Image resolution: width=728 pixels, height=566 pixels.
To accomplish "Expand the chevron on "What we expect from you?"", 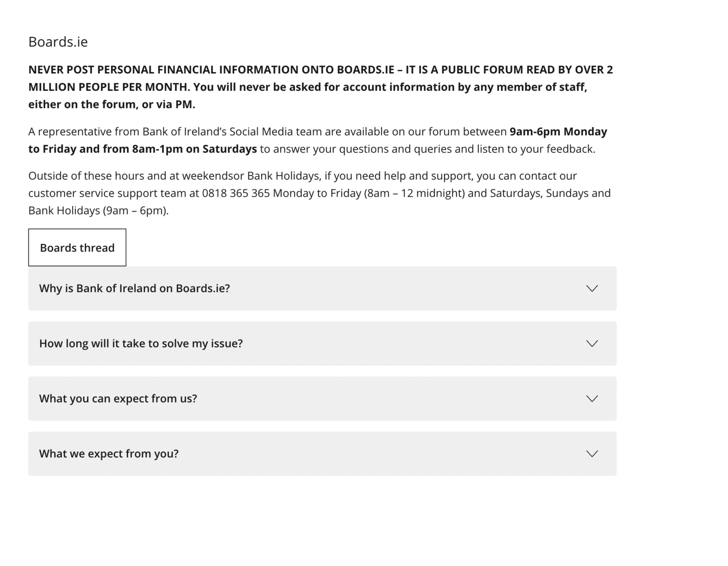I will click(x=591, y=453).
